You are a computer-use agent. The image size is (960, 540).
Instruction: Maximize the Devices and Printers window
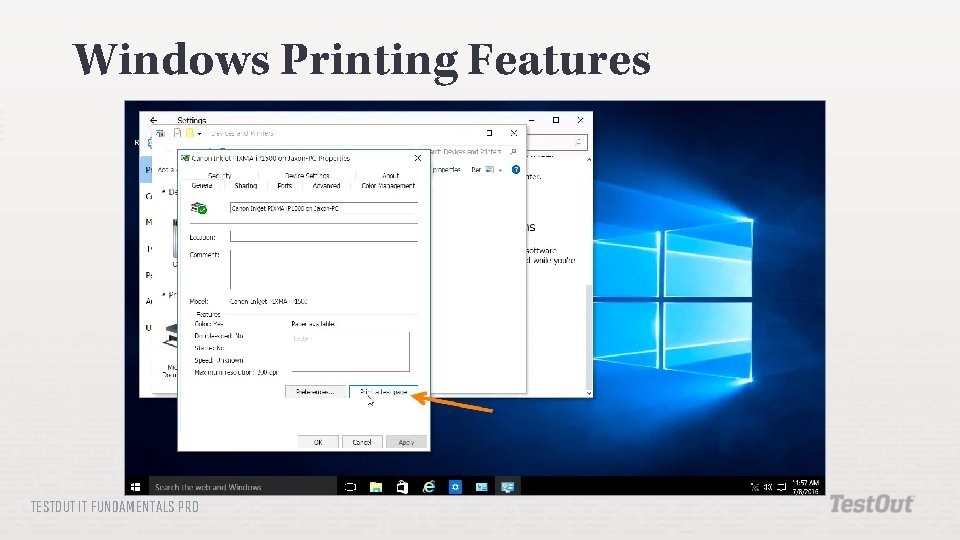(489, 133)
